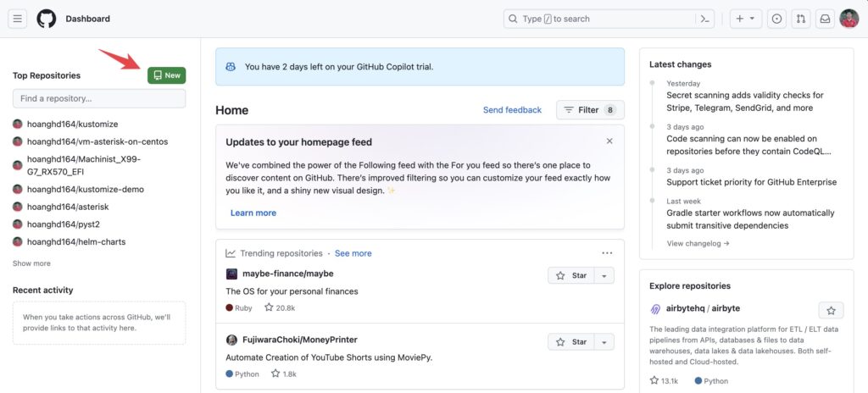Click the Python language label on airbyte
This screenshot has height=393, width=868.
point(711,381)
